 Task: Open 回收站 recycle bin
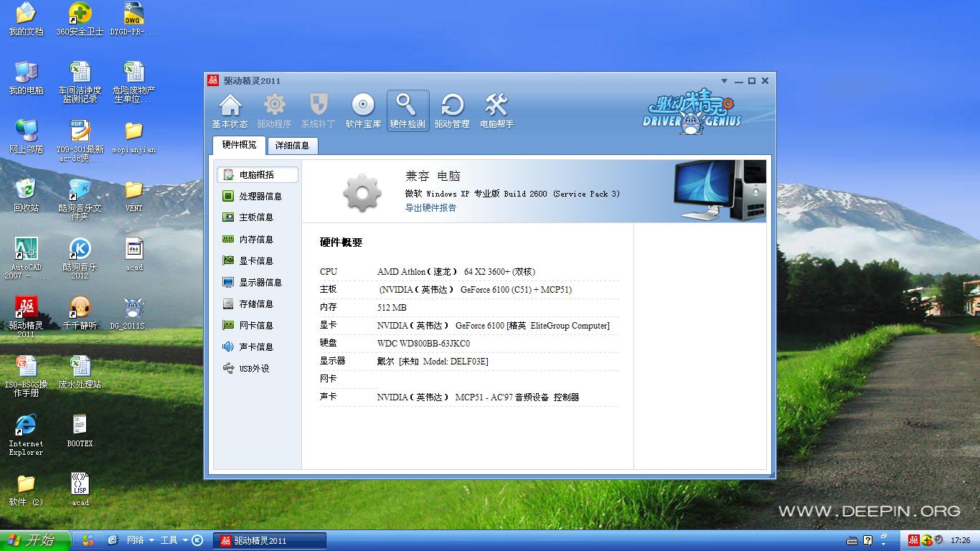pyautogui.click(x=26, y=196)
